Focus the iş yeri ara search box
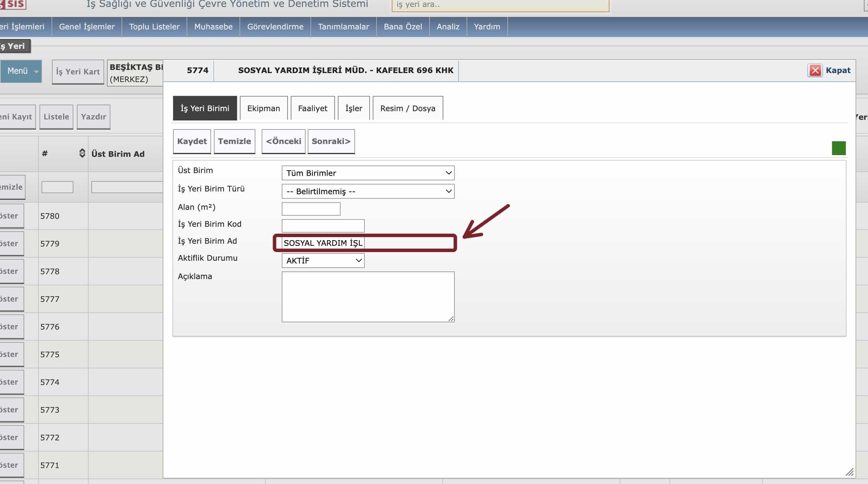 (x=500, y=5)
